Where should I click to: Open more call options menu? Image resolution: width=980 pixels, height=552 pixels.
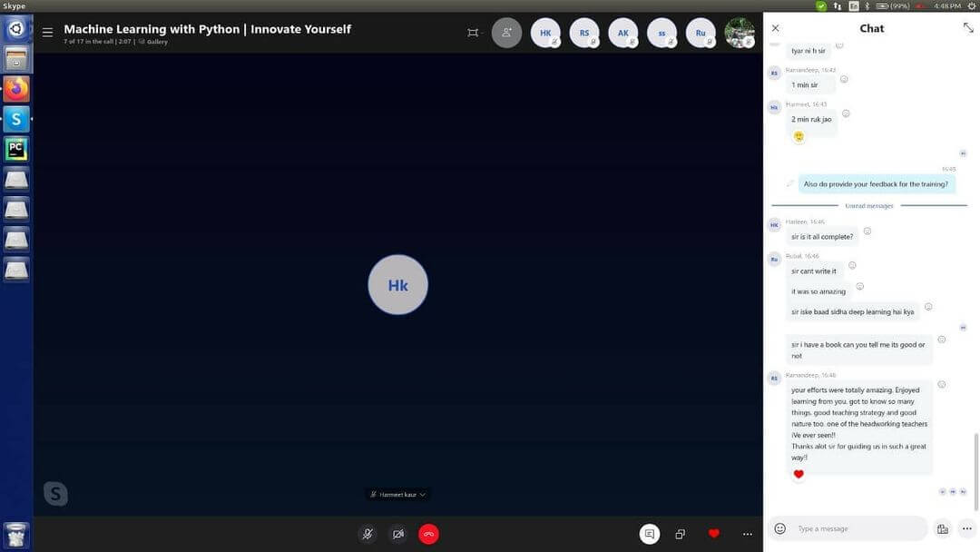click(x=747, y=534)
